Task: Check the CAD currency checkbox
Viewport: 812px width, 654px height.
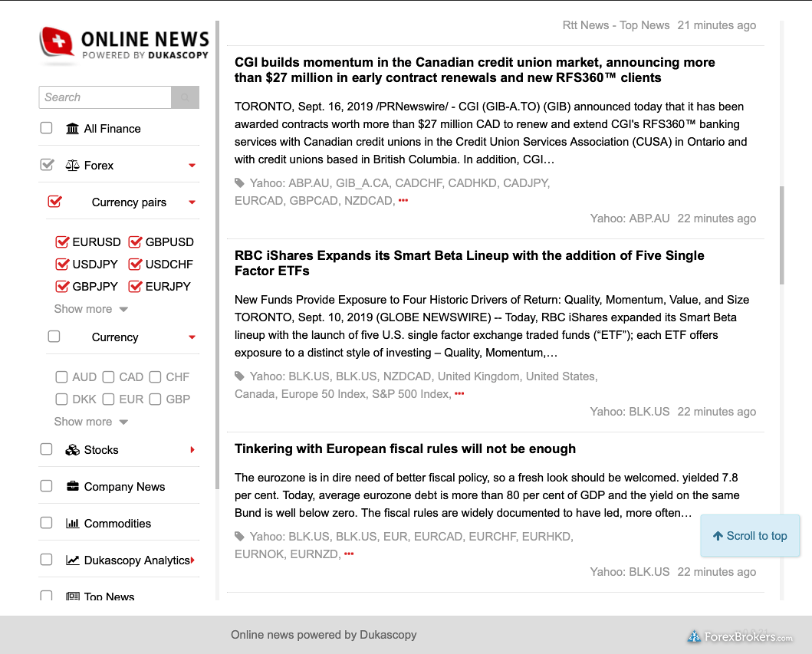Action: click(108, 377)
